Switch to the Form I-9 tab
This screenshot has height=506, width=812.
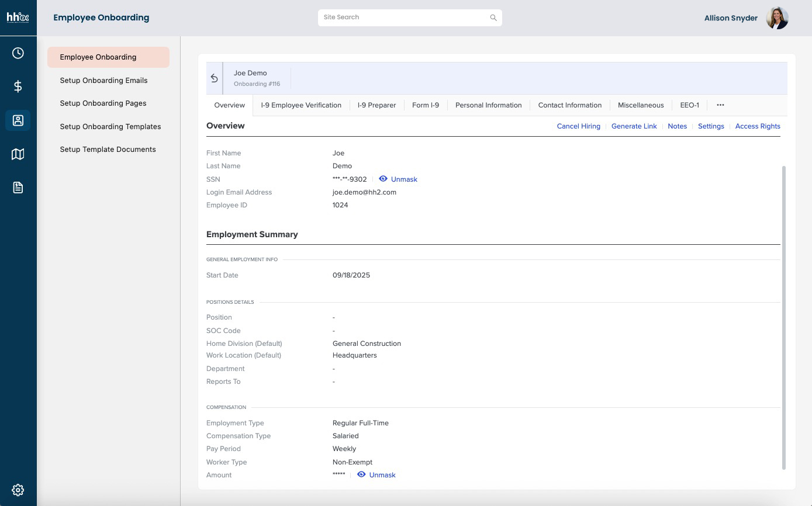[x=425, y=105]
